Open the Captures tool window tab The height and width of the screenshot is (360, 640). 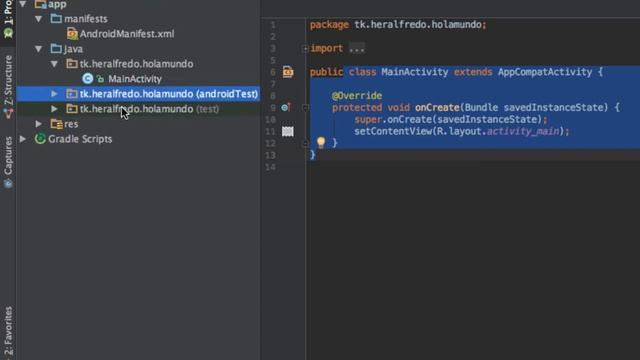pyautogui.click(x=8, y=162)
